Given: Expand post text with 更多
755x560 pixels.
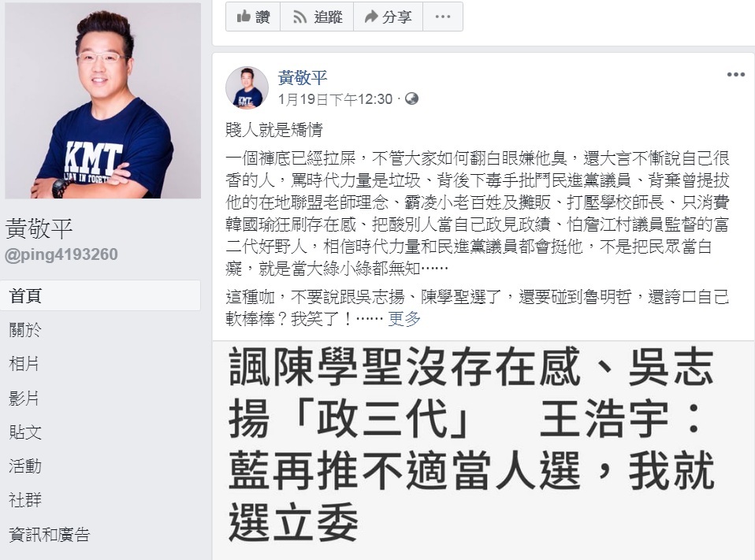Looking at the screenshot, I should tap(404, 318).
